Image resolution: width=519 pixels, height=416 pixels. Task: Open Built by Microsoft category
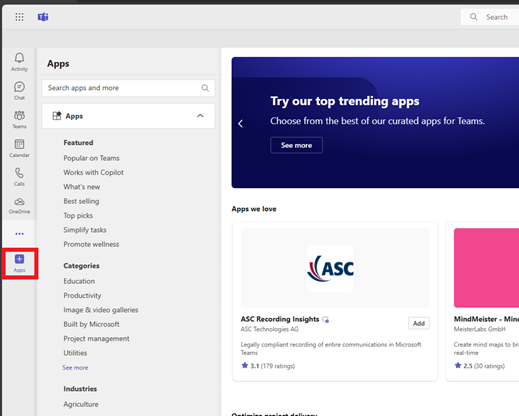coord(91,324)
